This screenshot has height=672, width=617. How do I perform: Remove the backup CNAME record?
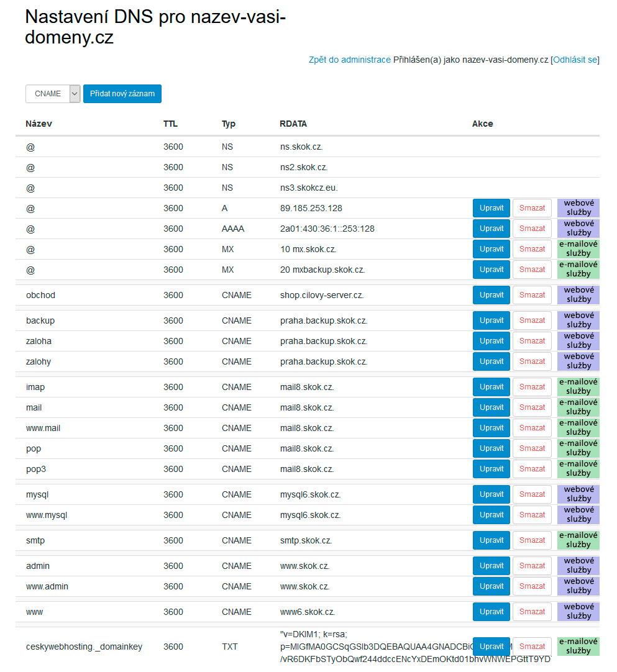pos(532,320)
